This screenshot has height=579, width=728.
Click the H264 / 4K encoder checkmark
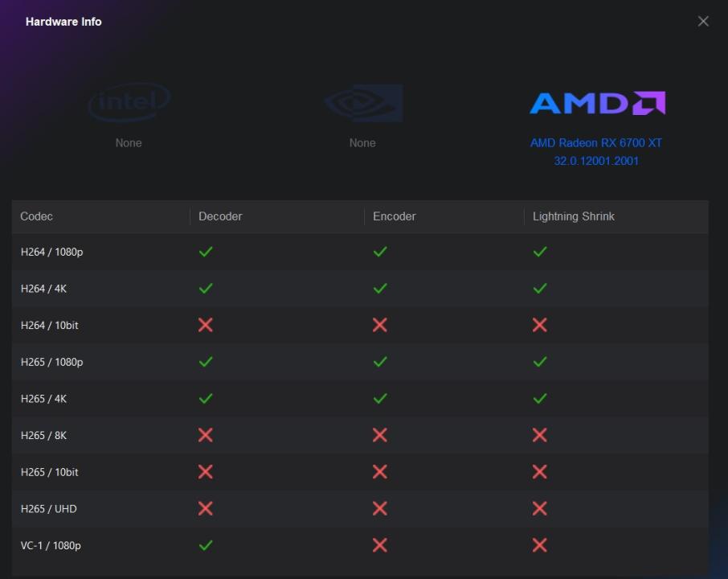[380, 288]
